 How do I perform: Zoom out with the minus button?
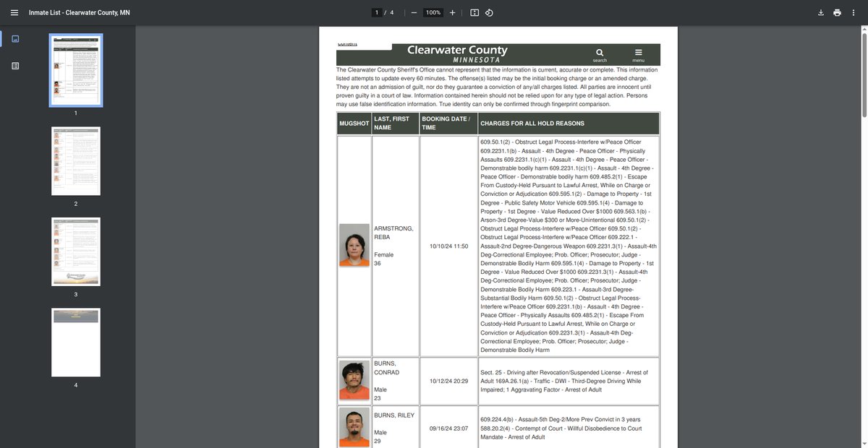tap(413, 13)
